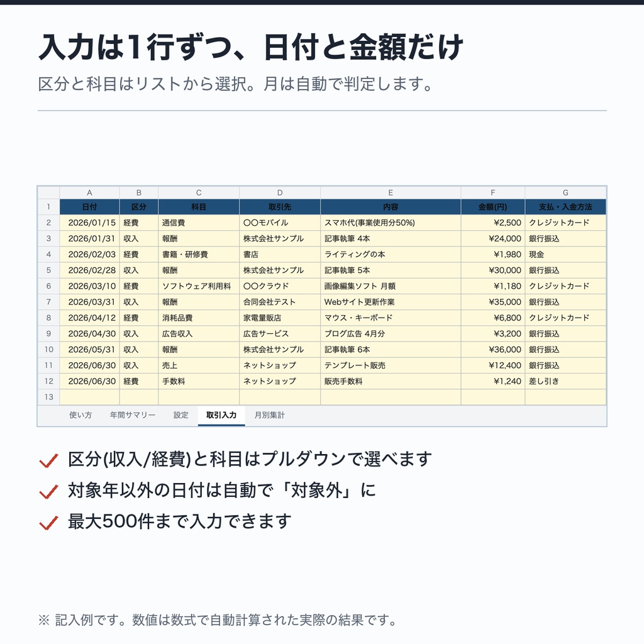Select the ¥2,500 amount cell

[x=493, y=223]
